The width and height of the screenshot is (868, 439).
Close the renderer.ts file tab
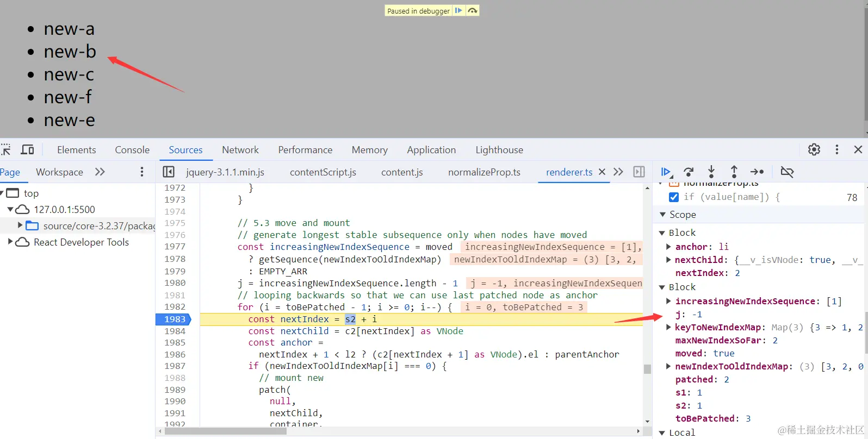(x=602, y=172)
